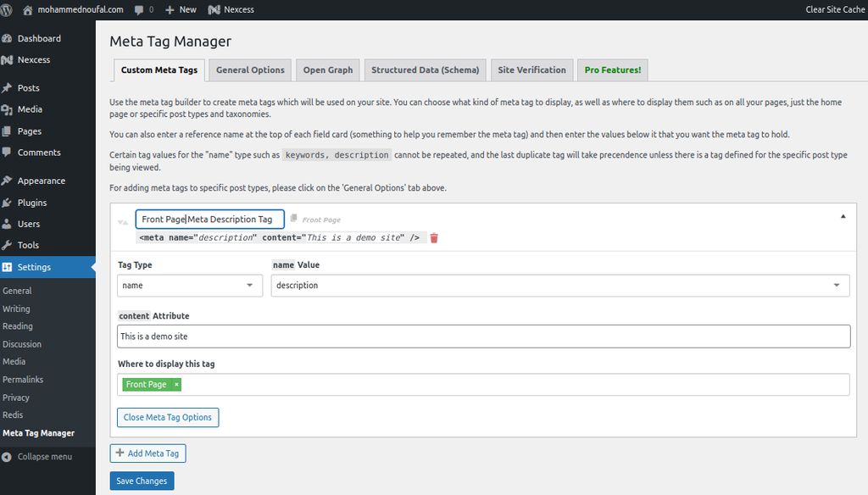
Task: Select the content Attribute text field
Action: pyautogui.click(x=485, y=336)
